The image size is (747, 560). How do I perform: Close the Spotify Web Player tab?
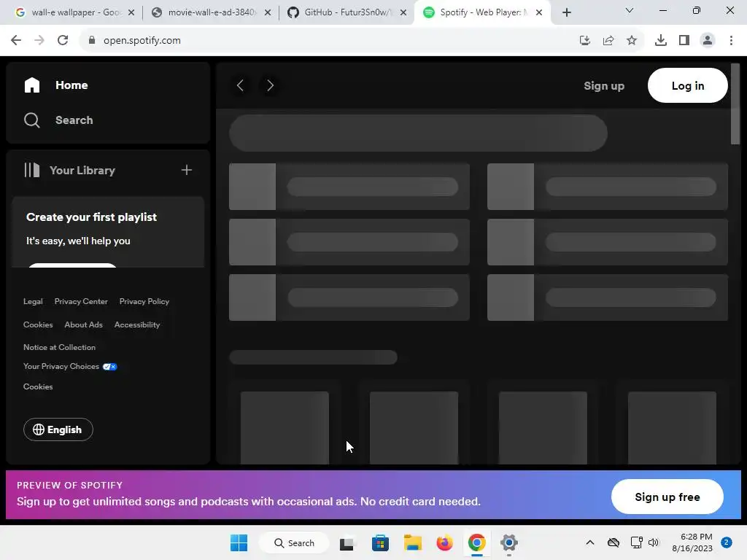tap(539, 12)
